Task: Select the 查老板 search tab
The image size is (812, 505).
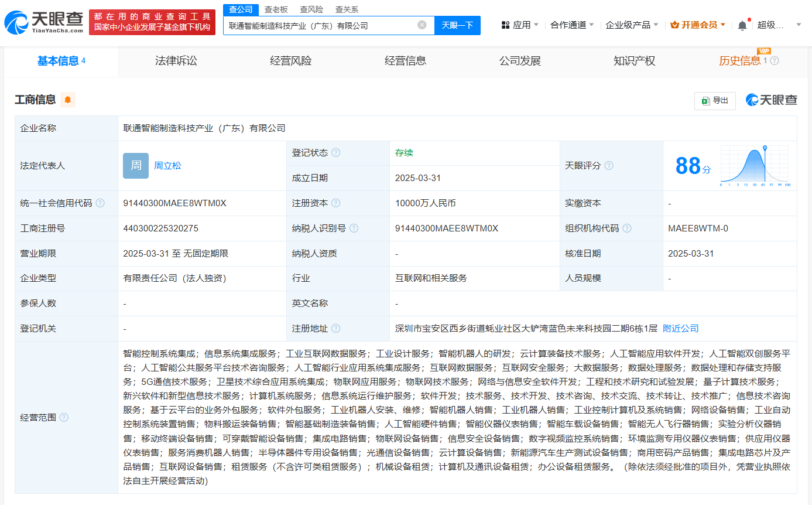Action: (276, 9)
